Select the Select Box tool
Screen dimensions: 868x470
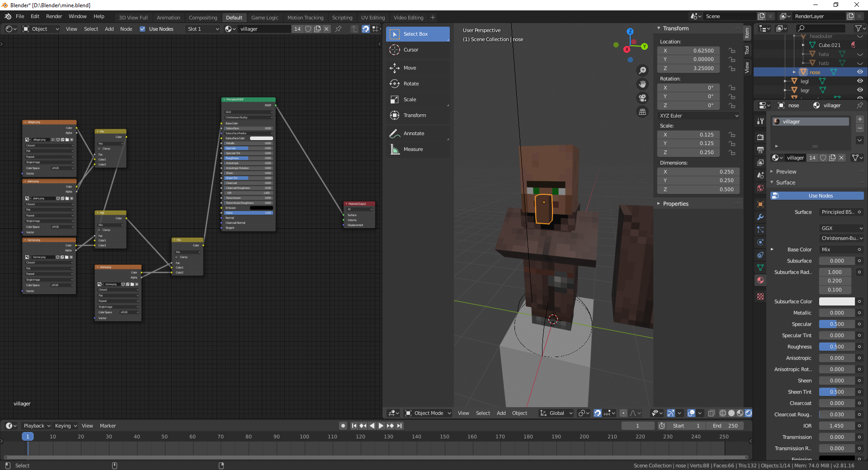pos(418,34)
